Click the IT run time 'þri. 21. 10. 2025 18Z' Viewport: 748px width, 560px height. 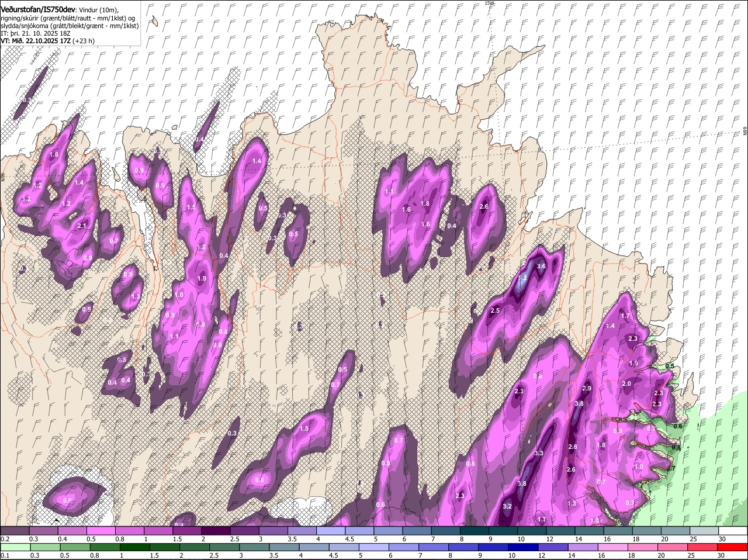[40, 33]
